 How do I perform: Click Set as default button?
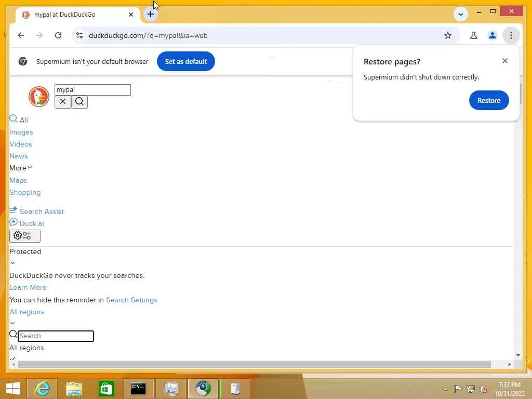click(186, 61)
